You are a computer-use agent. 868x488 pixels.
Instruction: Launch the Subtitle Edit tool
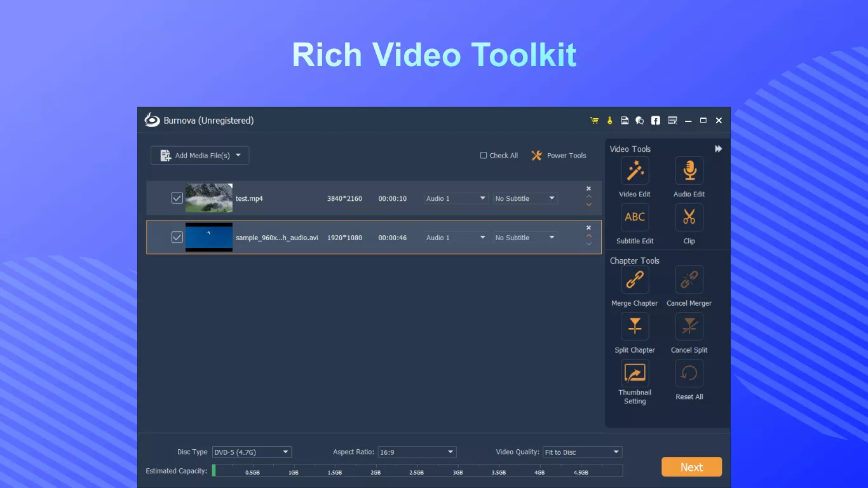634,218
